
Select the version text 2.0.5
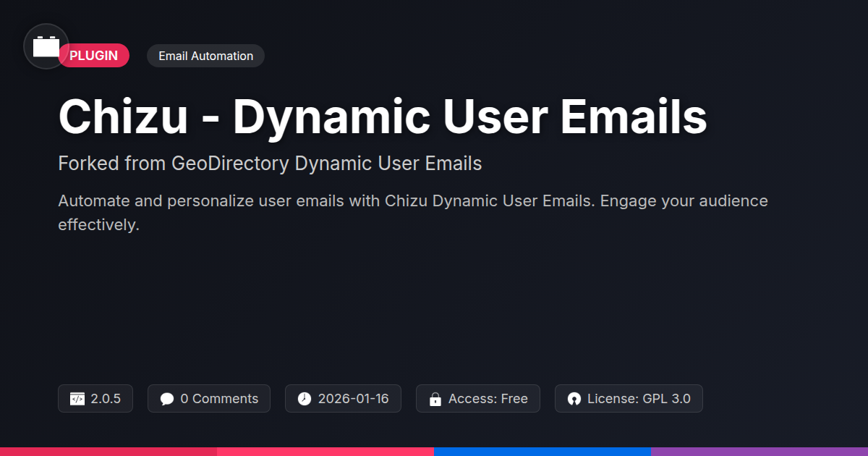106,399
